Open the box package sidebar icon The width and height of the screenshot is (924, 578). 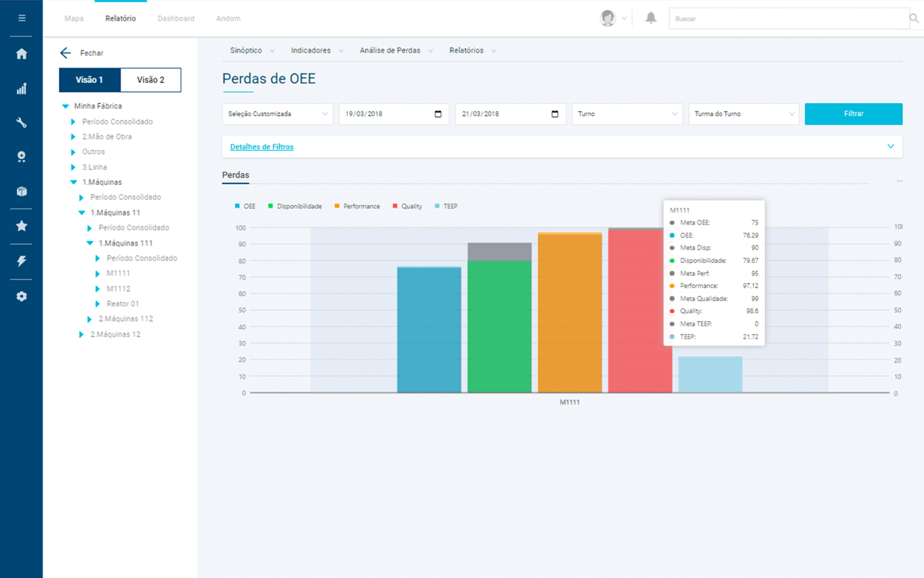tap(22, 192)
